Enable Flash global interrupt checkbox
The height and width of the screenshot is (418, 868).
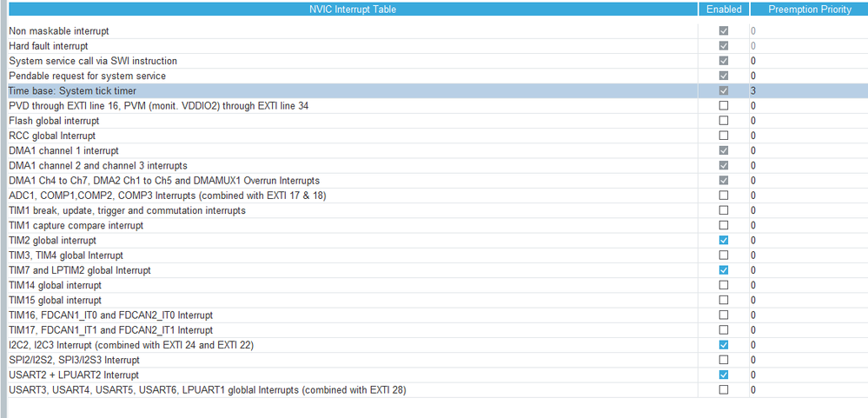pyautogui.click(x=724, y=121)
